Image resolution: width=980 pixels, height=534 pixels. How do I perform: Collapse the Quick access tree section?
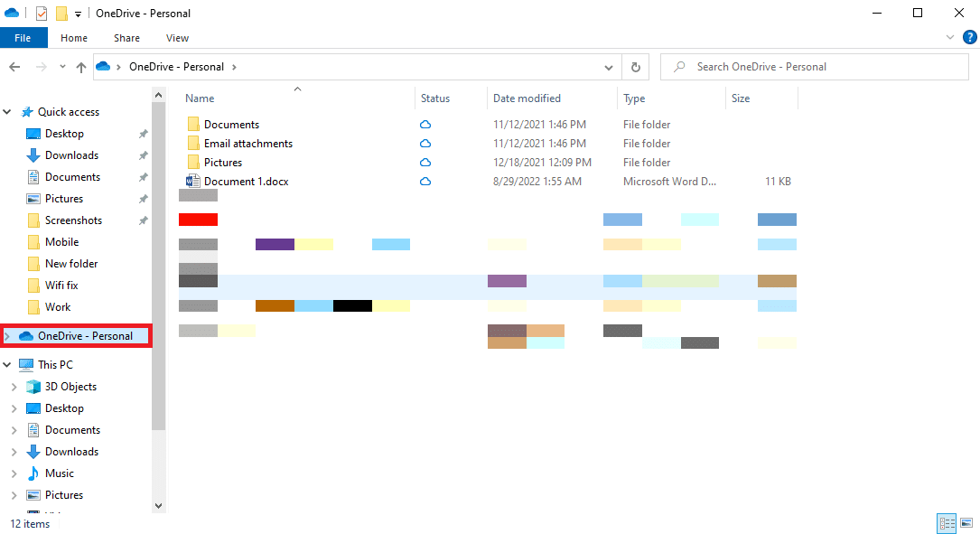tap(7, 112)
